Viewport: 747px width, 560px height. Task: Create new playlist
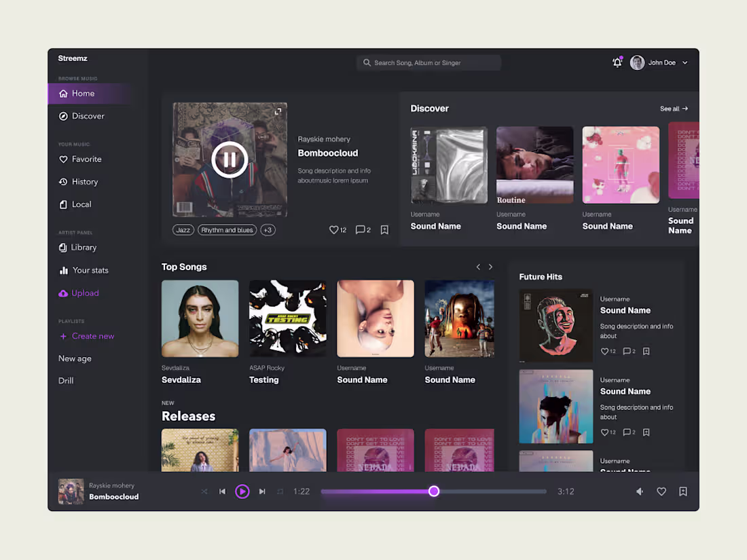[x=87, y=336]
